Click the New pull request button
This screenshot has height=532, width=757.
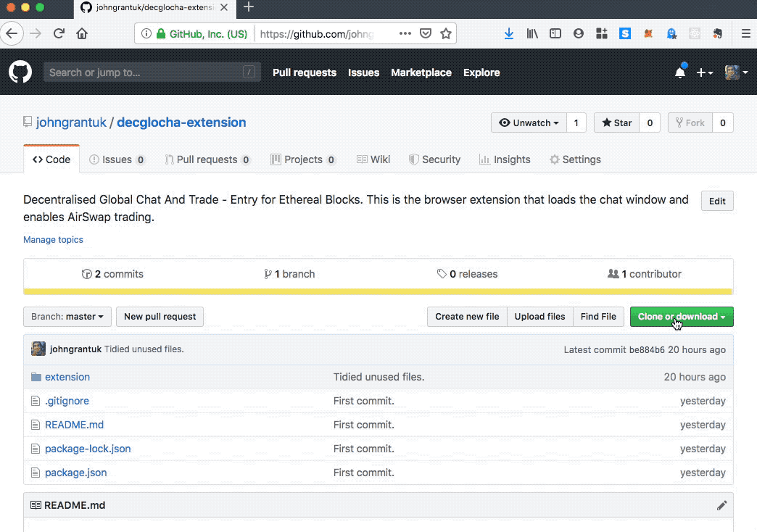(160, 317)
